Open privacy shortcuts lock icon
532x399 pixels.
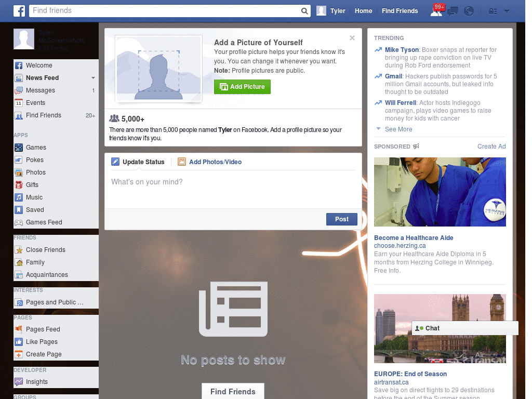[x=493, y=11]
